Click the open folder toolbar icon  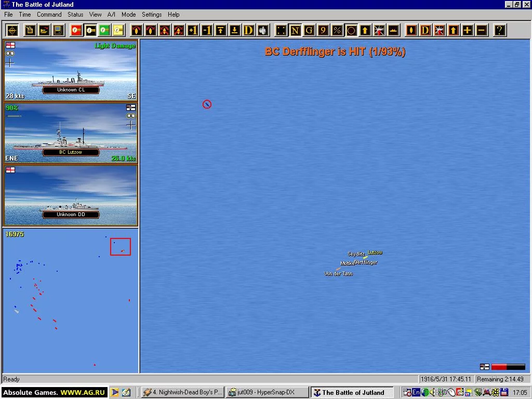(x=44, y=31)
